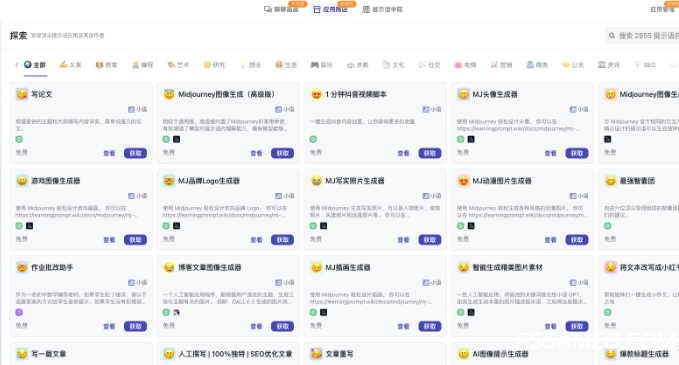Viewport: 679px width, 365px height.
Task: Get the 1分钟抖音视频脚本 app
Action: 430,153
